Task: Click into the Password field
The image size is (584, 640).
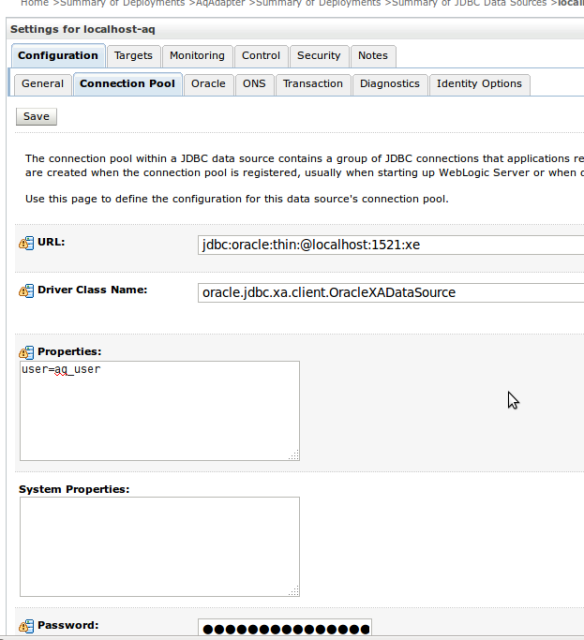Action: (x=285, y=628)
